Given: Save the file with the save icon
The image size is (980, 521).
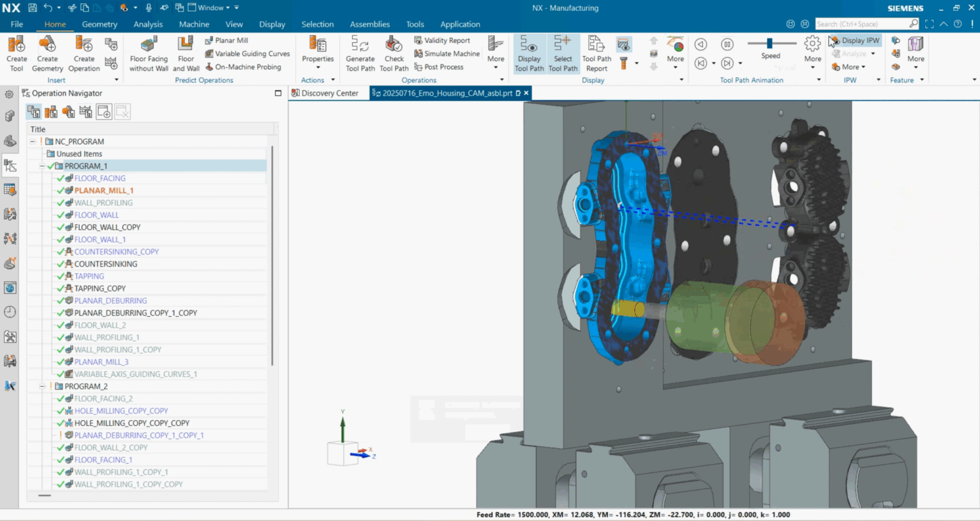Looking at the screenshot, I should 33,8.
